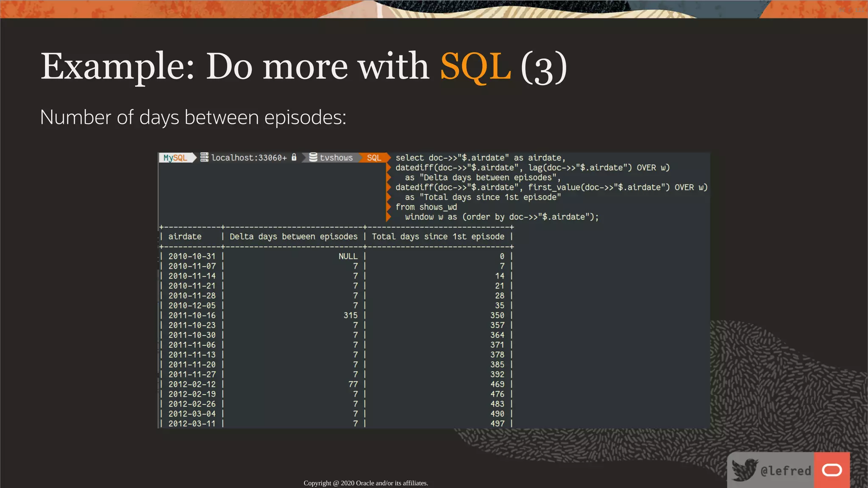Image resolution: width=868 pixels, height=488 pixels.
Task: Click the Total days since 1st episode header
Action: coord(438,236)
